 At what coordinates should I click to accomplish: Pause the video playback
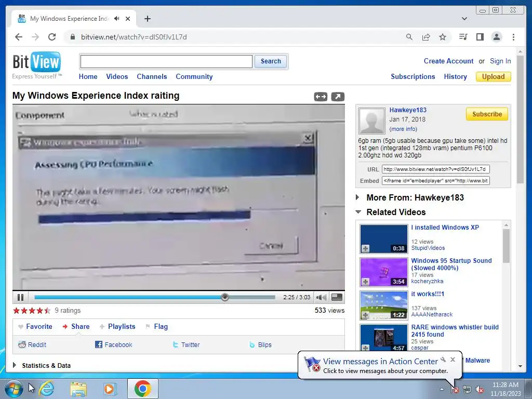point(20,298)
